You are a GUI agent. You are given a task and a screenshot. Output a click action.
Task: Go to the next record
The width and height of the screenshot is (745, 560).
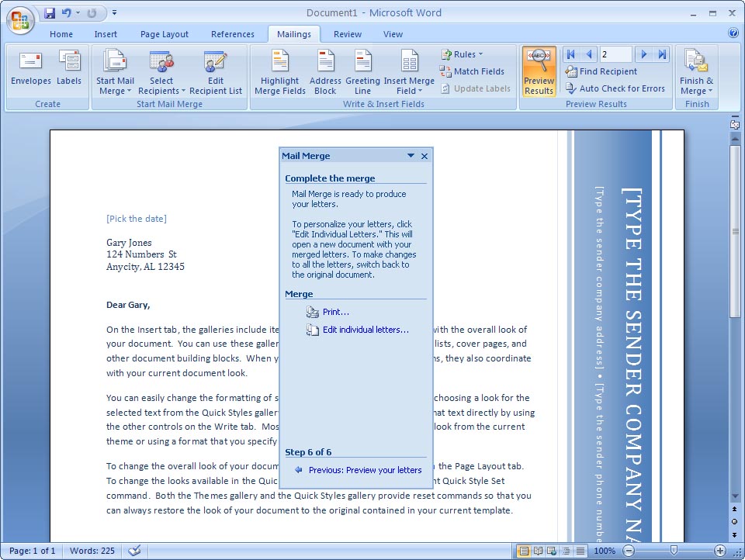tap(644, 54)
